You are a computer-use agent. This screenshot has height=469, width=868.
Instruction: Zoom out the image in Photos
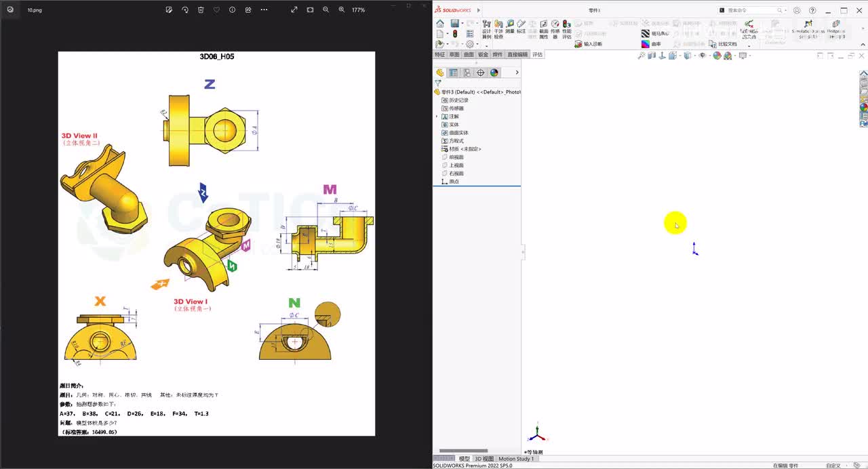click(326, 9)
